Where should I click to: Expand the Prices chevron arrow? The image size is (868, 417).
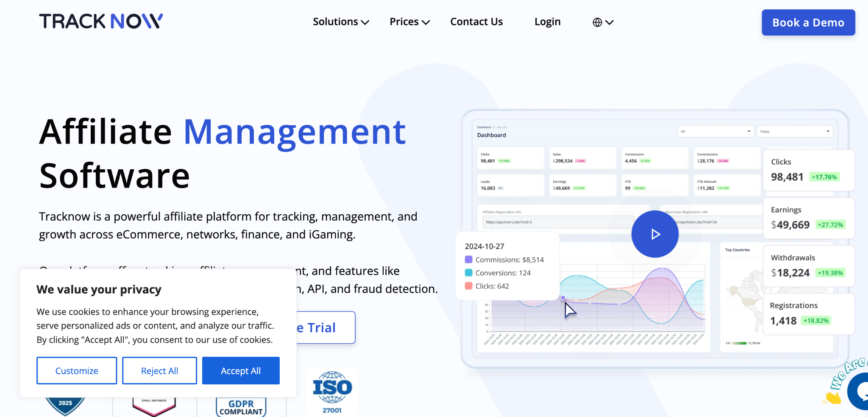click(x=426, y=22)
